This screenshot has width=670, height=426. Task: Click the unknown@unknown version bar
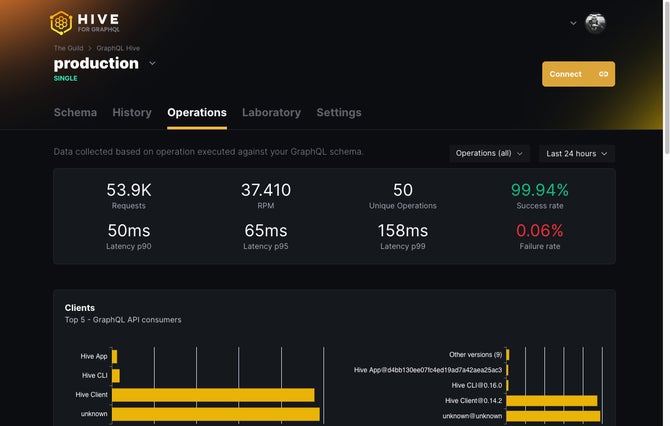coord(553,416)
